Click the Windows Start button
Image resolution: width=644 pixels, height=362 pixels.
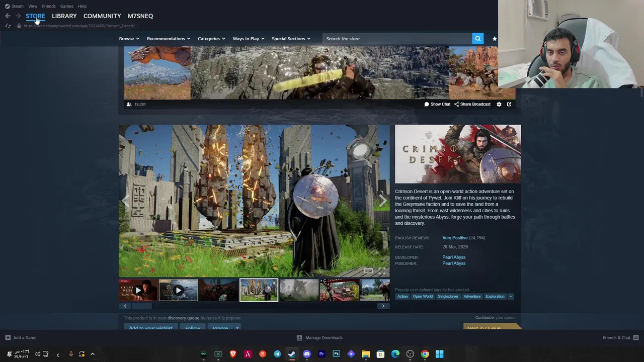pos(439,354)
